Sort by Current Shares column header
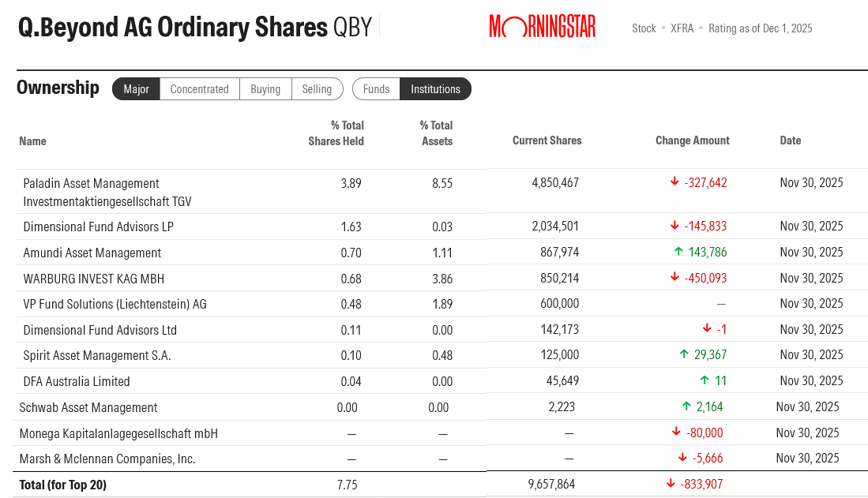Viewport: 868px width, 498px height. [547, 140]
